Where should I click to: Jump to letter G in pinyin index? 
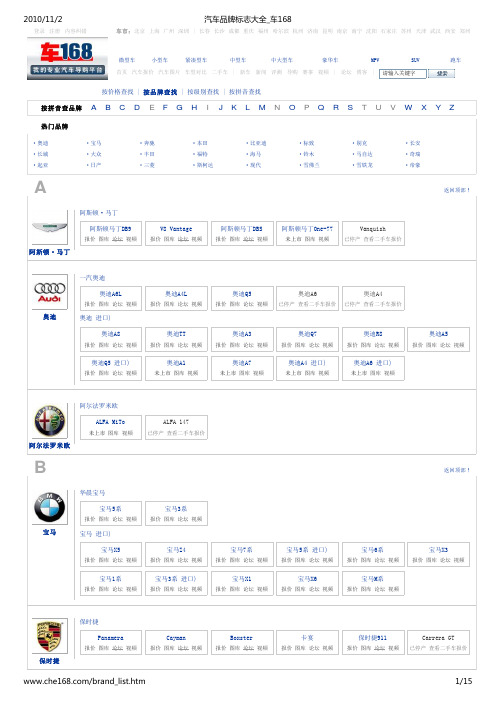(x=180, y=107)
